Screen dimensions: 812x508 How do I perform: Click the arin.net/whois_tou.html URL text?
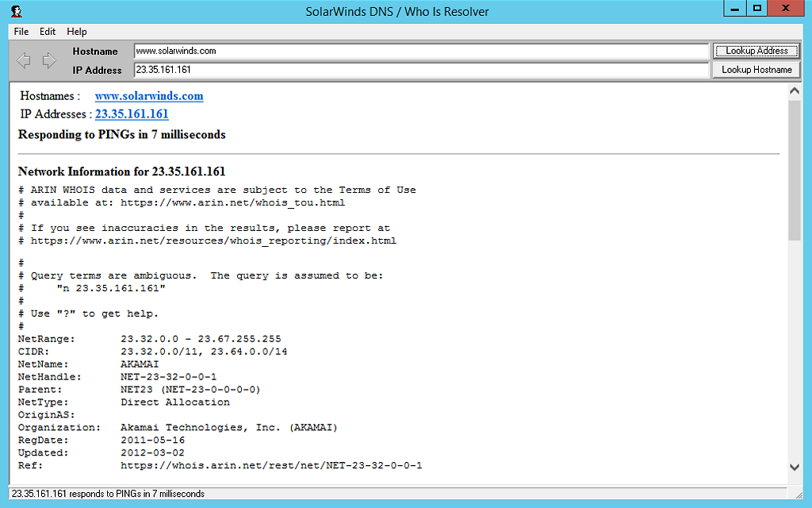[x=233, y=202]
